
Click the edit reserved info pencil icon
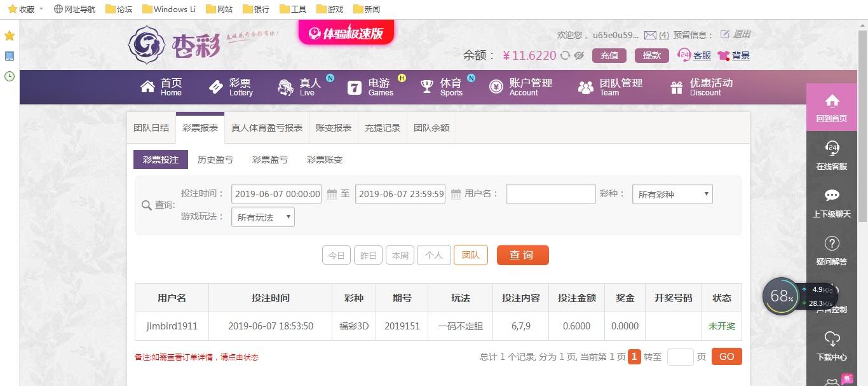[725, 34]
